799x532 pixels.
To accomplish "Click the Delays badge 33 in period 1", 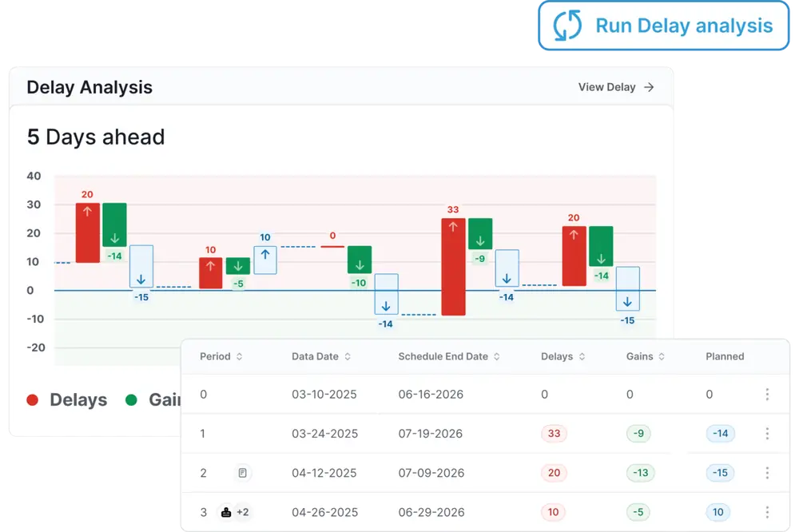I will click(554, 433).
